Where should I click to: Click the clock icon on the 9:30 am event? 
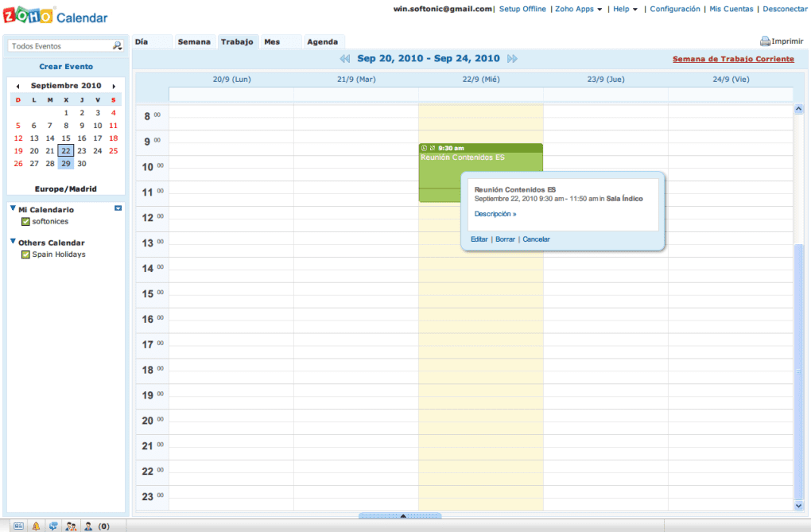point(424,148)
